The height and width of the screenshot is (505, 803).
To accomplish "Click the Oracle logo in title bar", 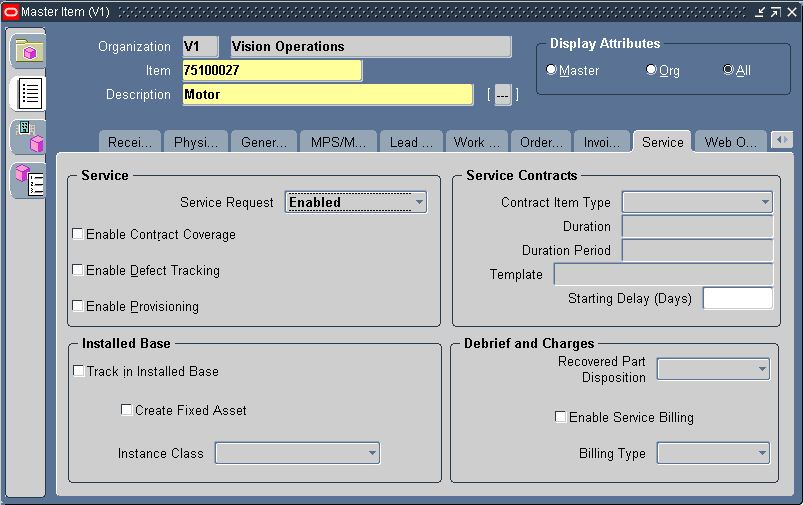I will [10, 11].
